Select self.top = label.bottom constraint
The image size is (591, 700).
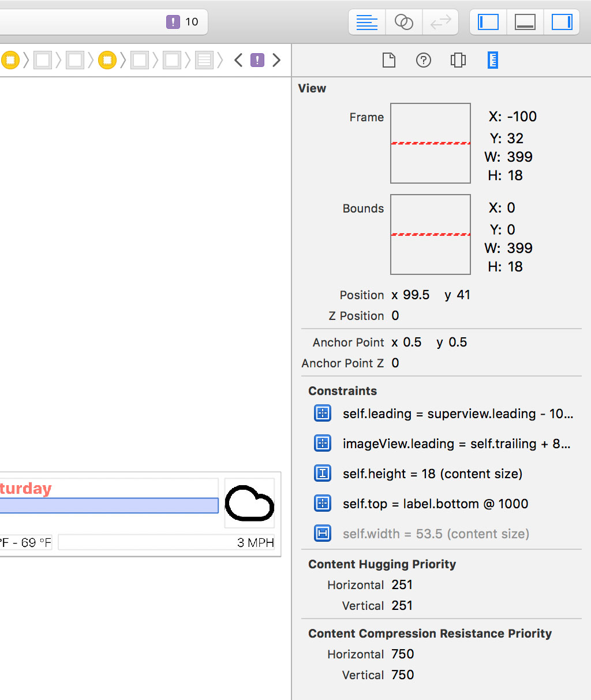click(x=435, y=504)
